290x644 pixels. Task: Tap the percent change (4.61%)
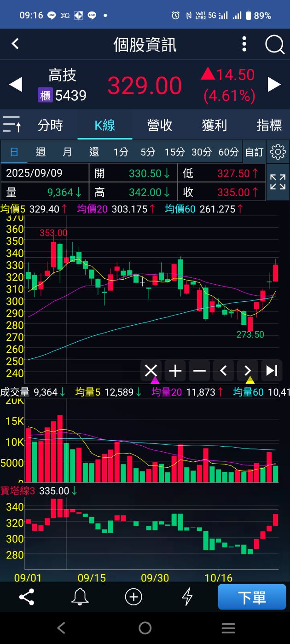pyautogui.click(x=229, y=96)
